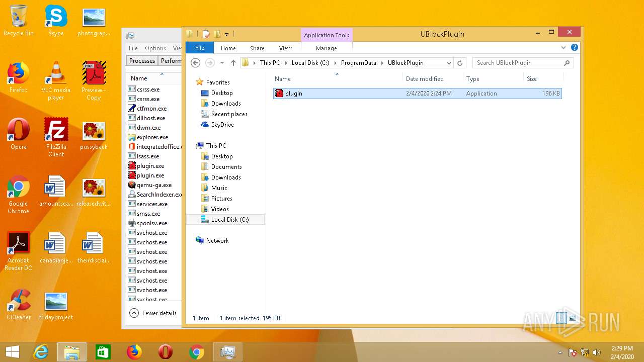Open the Firefox desktop shortcut
Image resolution: width=644 pixels, height=362 pixels.
tap(19, 77)
